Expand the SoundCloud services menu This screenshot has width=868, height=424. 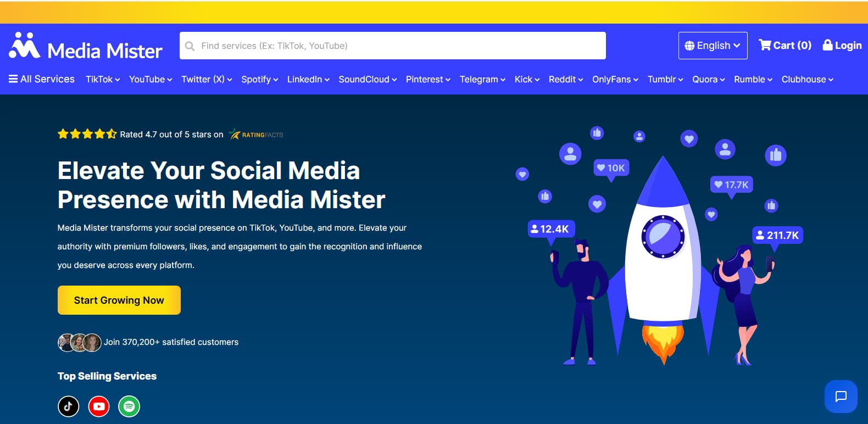click(x=368, y=79)
